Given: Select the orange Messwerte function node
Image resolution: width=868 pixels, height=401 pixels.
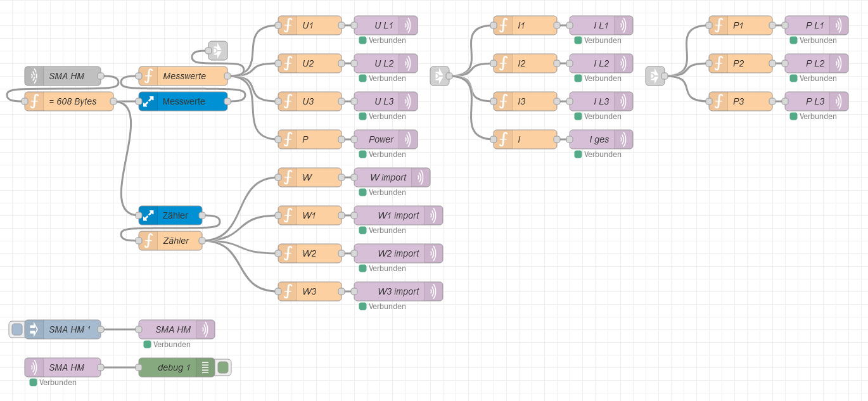Looking at the screenshot, I should pyautogui.click(x=184, y=76).
